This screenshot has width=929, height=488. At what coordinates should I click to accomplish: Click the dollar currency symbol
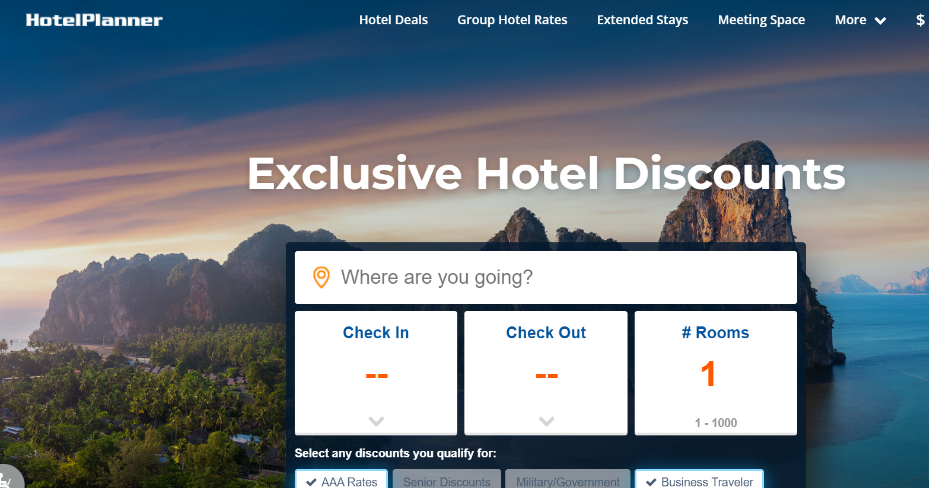click(920, 20)
